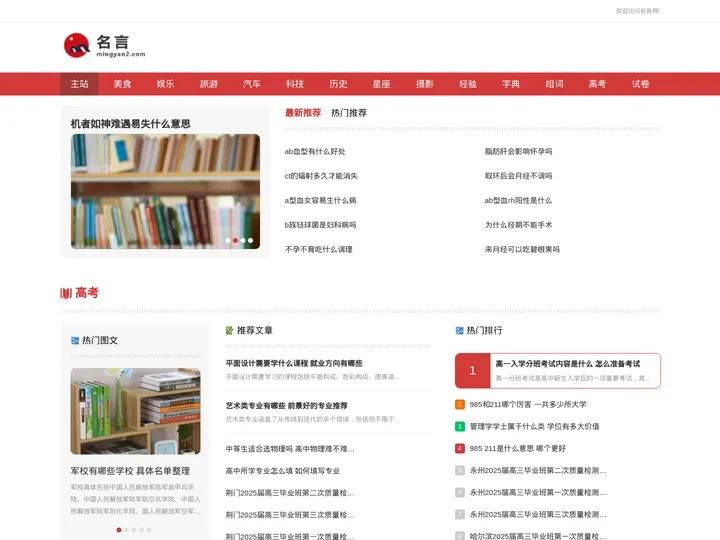This screenshot has height=540, width=720.
Task: Go to the 经验 section
Action: [x=467, y=84]
